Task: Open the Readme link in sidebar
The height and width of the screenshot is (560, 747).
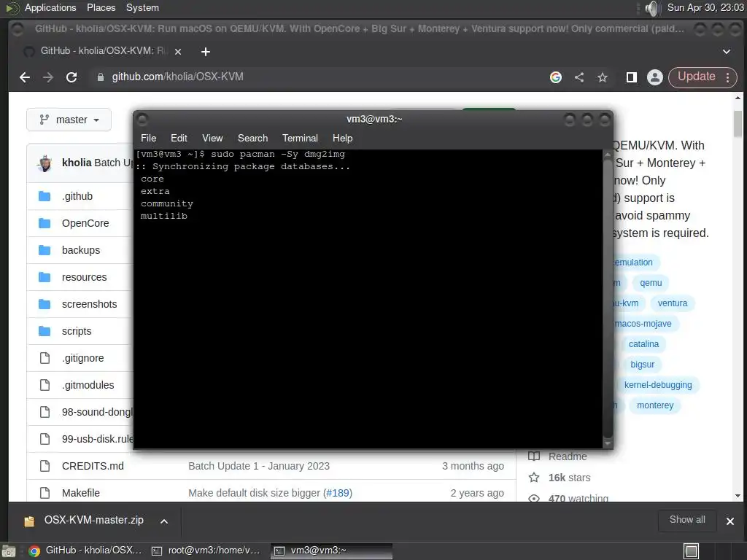Action: [x=558, y=456]
